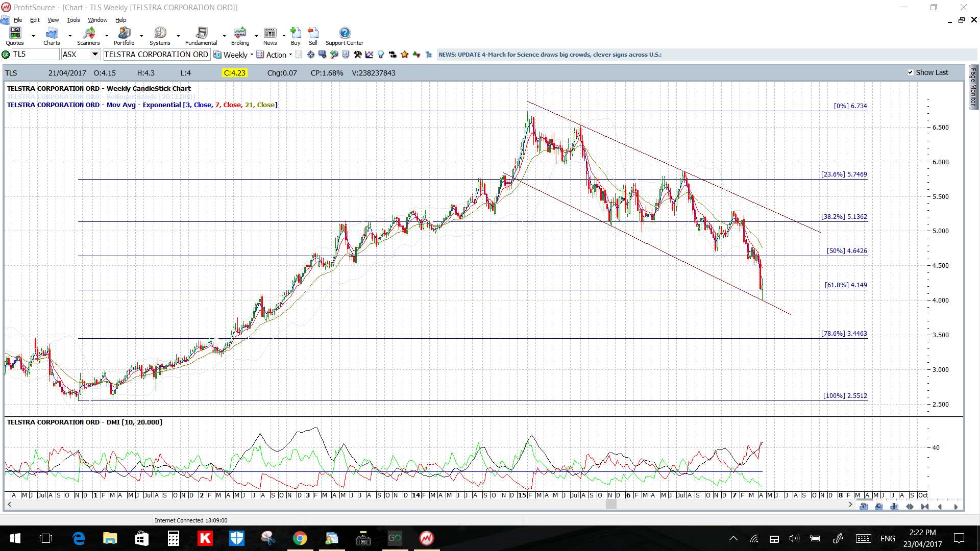
Task: Click the news headline ticker
Action: pos(550,55)
